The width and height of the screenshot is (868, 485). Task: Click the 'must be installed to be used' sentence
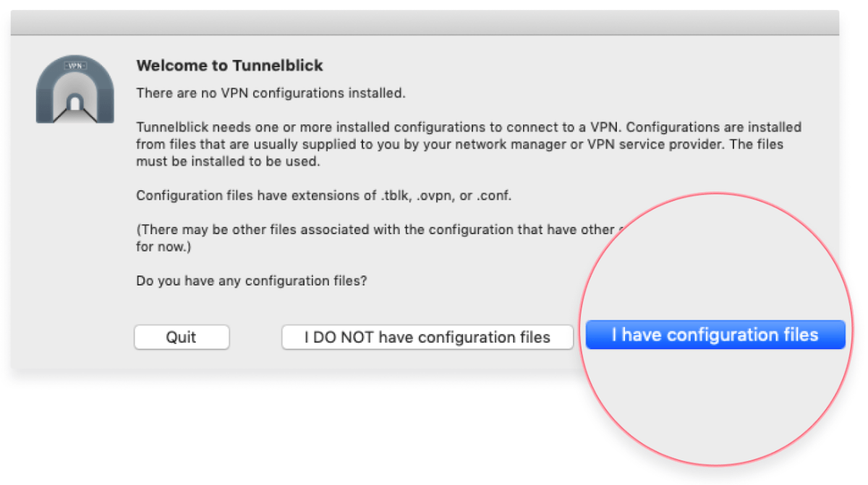[x=228, y=162]
